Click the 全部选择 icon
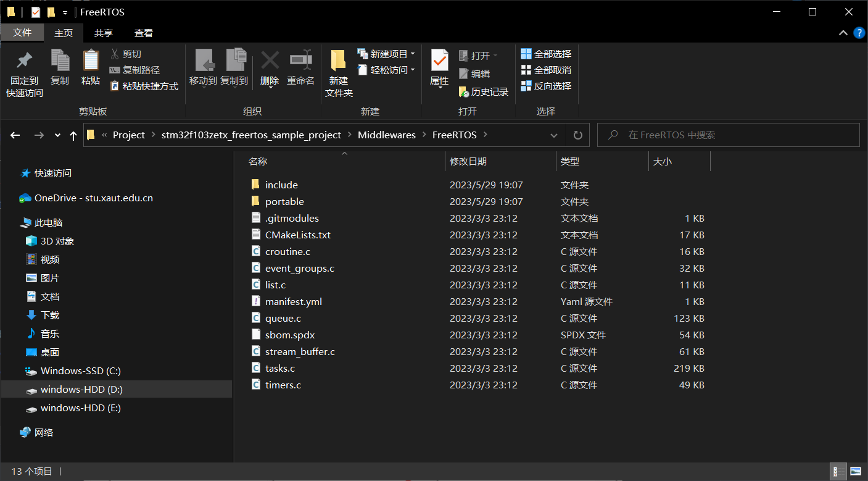This screenshot has height=481, width=868. click(x=526, y=54)
